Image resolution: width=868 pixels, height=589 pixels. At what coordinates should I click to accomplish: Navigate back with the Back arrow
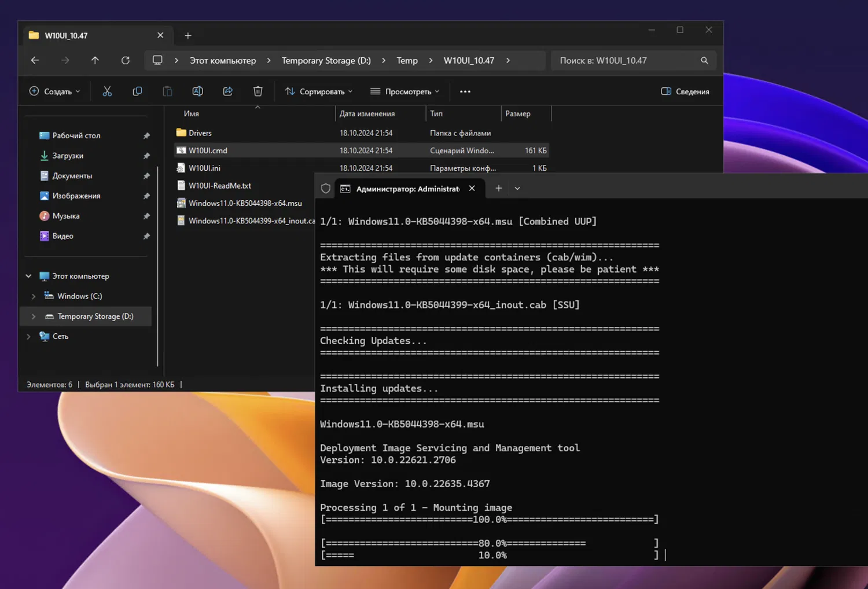tap(35, 60)
